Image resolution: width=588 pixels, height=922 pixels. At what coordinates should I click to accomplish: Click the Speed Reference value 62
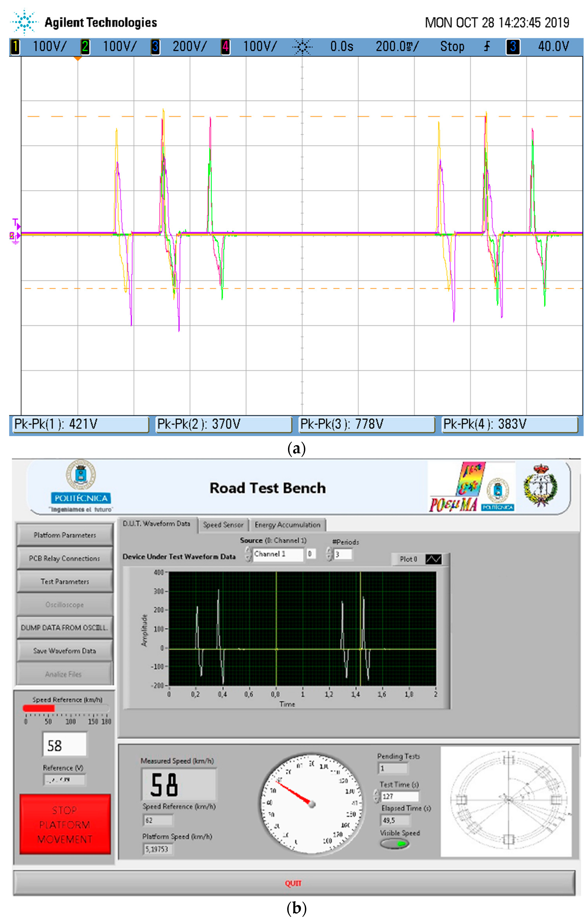click(x=158, y=820)
